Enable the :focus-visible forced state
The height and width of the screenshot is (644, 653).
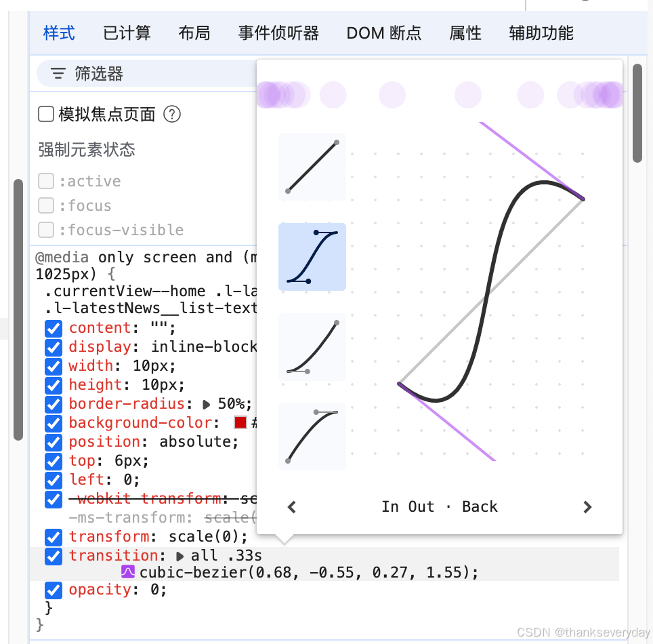[x=46, y=230]
